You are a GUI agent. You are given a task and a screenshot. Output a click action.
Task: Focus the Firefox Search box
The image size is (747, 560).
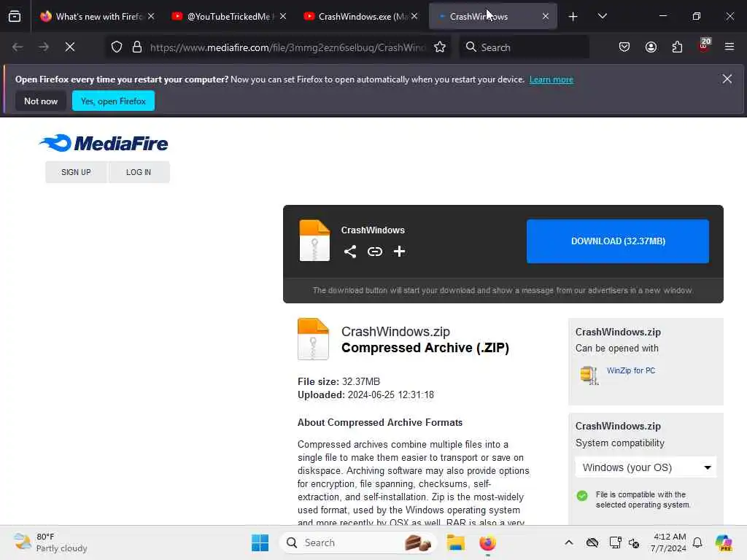pyautogui.click(x=524, y=47)
